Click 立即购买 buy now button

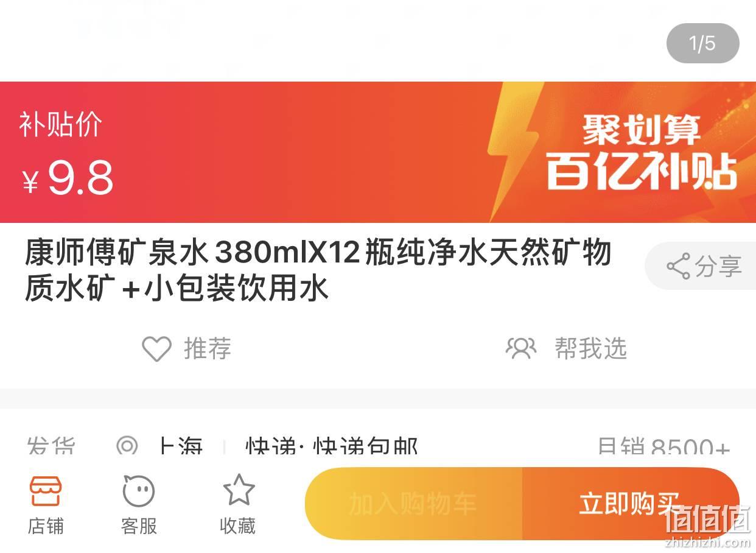click(x=631, y=504)
